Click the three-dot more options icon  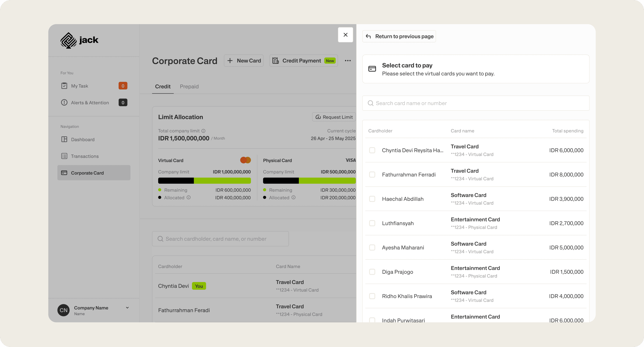pos(348,60)
